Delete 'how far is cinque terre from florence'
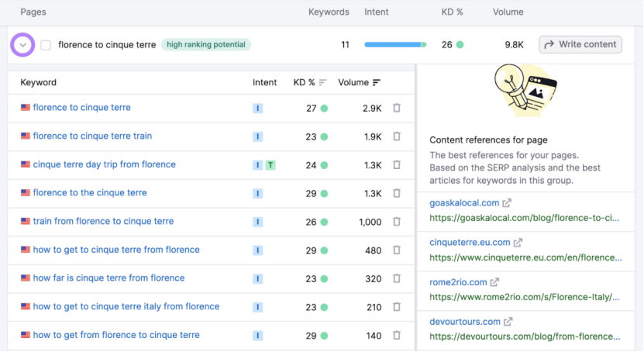This screenshot has width=644, height=352. (397, 278)
